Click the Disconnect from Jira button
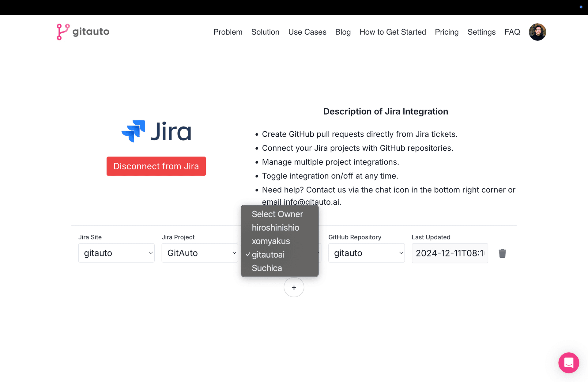The width and height of the screenshot is (588, 382). (x=156, y=166)
